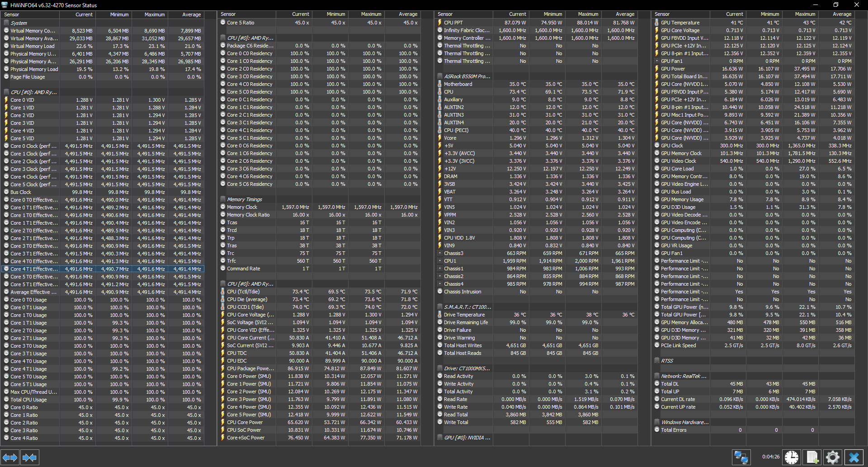Select the CPU Package Power row
Screen dimensions: 868x467
point(320,368)
